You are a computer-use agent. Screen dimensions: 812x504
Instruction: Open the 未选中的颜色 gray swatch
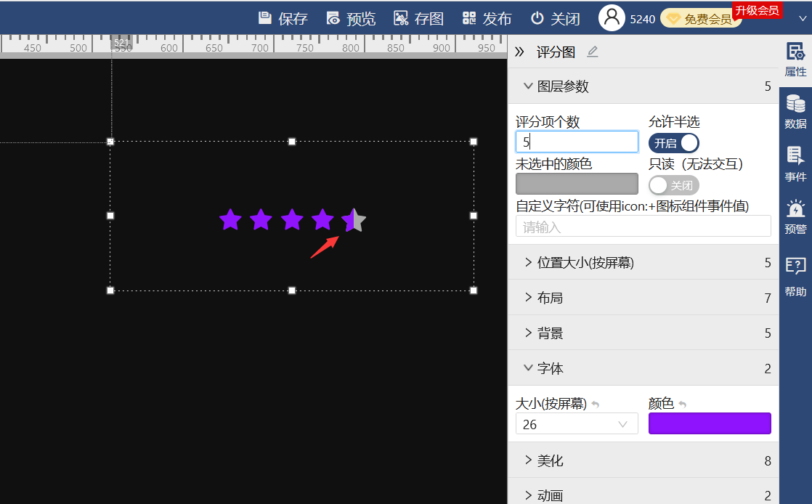(x=577, y=184)
